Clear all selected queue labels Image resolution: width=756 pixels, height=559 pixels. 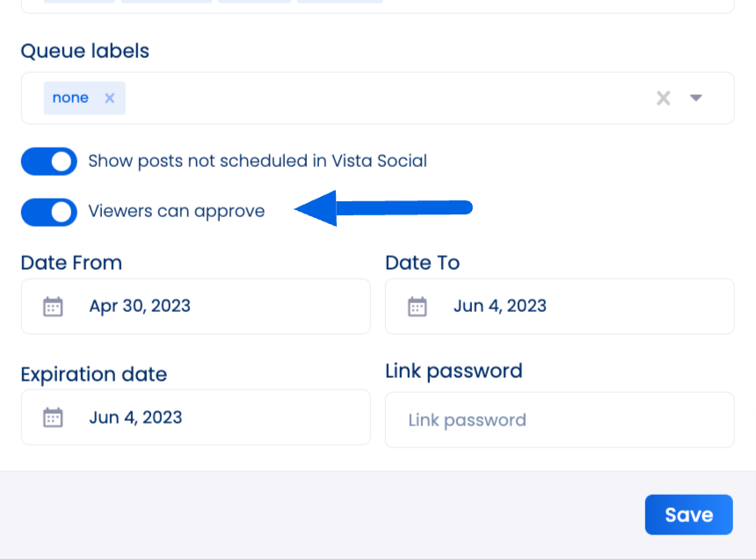(x=664, y=98)
